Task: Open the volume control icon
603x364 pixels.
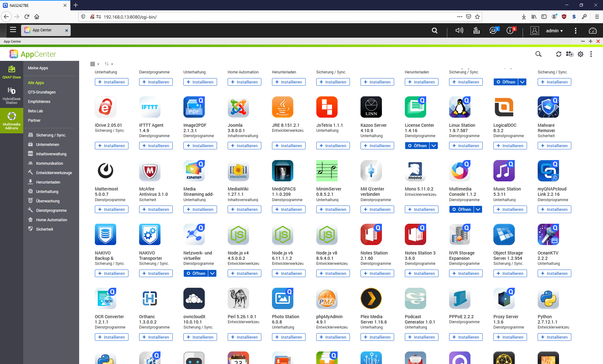Action: (x=459, y=30)
